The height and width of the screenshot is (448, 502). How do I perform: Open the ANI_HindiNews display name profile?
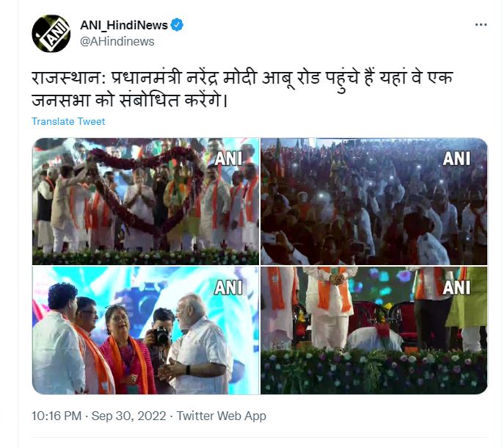(x=123, y=25)
